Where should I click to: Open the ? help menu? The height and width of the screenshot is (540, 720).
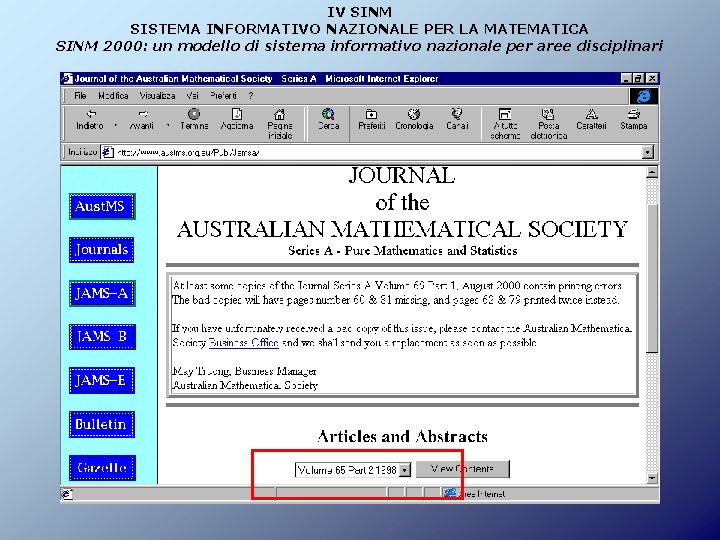point(251,96)
